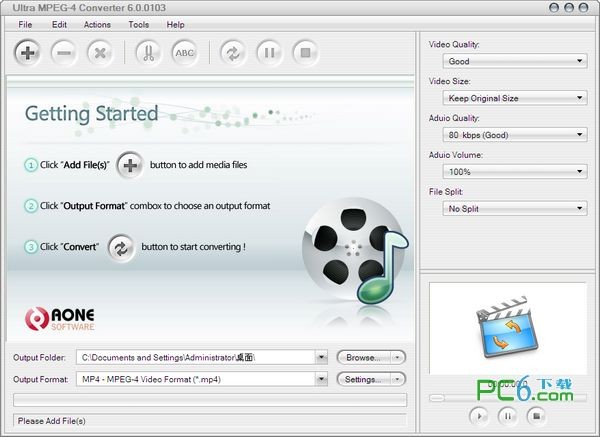Viewport: 600px width, 437px height.
Task: Expand the Video Size dropdown
Action: pos(515,98)
